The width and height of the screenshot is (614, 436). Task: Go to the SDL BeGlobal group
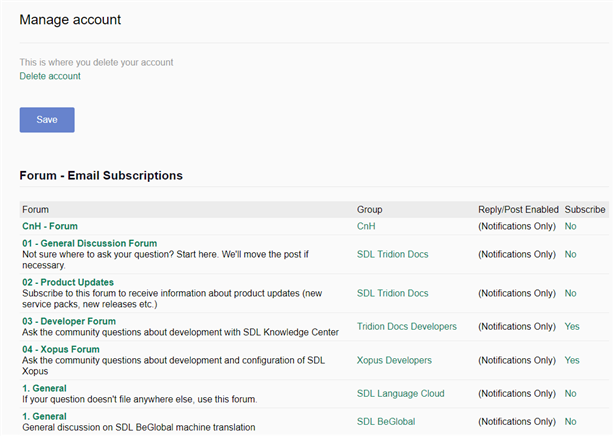coord(390,422)
